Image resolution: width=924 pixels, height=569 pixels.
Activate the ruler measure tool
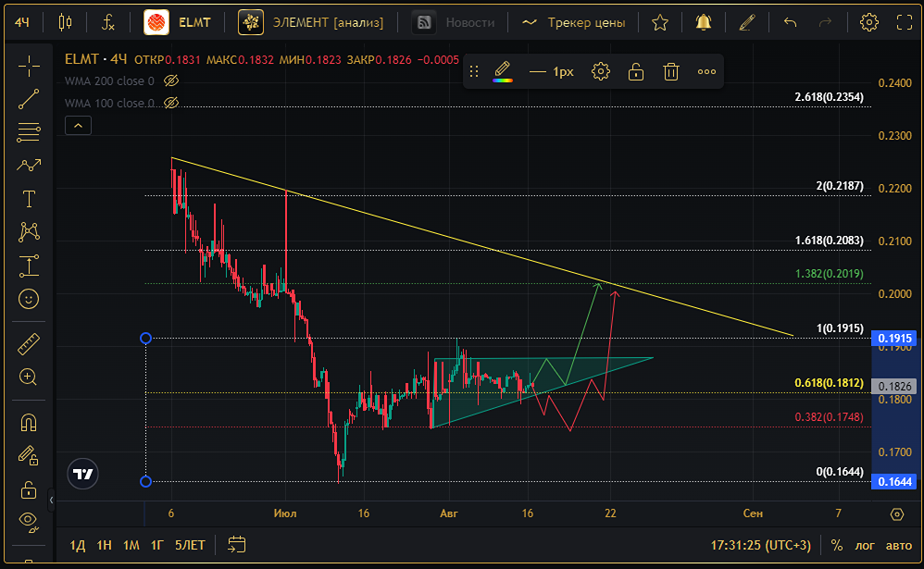pos(29,344)
